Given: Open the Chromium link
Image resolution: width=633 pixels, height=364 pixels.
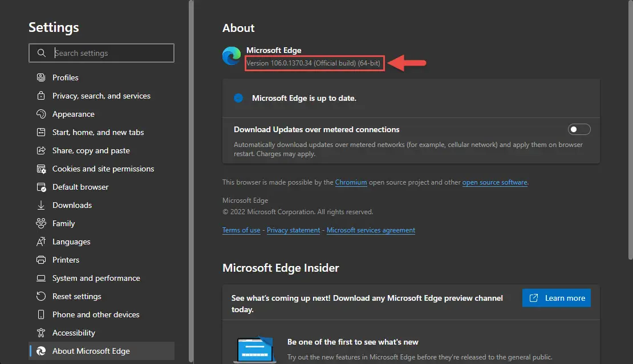Looking at the screenshot, I should click(351, 182).
